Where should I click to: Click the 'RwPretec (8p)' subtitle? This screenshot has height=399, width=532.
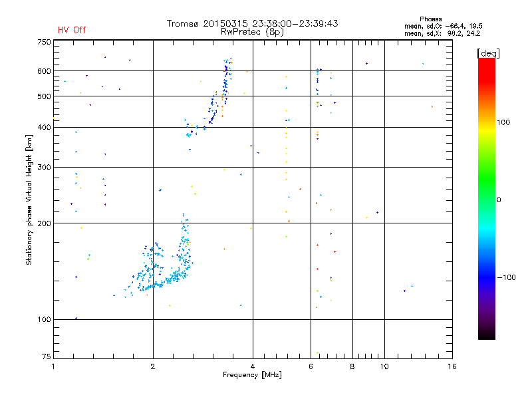point(252,32)
